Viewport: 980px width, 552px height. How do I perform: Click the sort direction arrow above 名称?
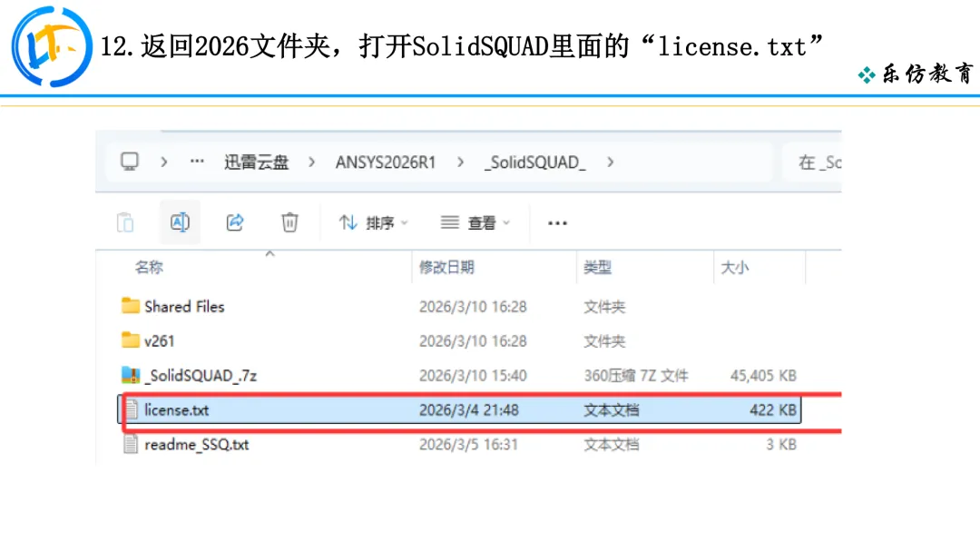click(x=270, y=253)
